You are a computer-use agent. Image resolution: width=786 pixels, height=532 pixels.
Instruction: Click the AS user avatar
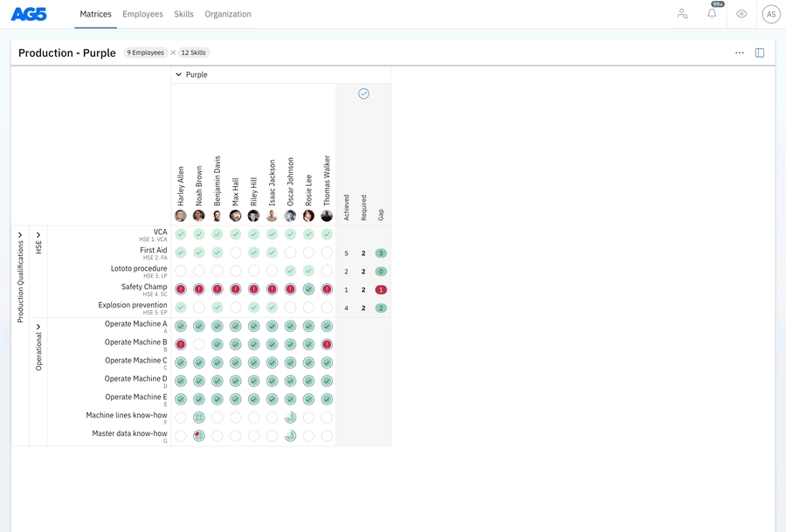pyautogui.click(x=770, y=14)
